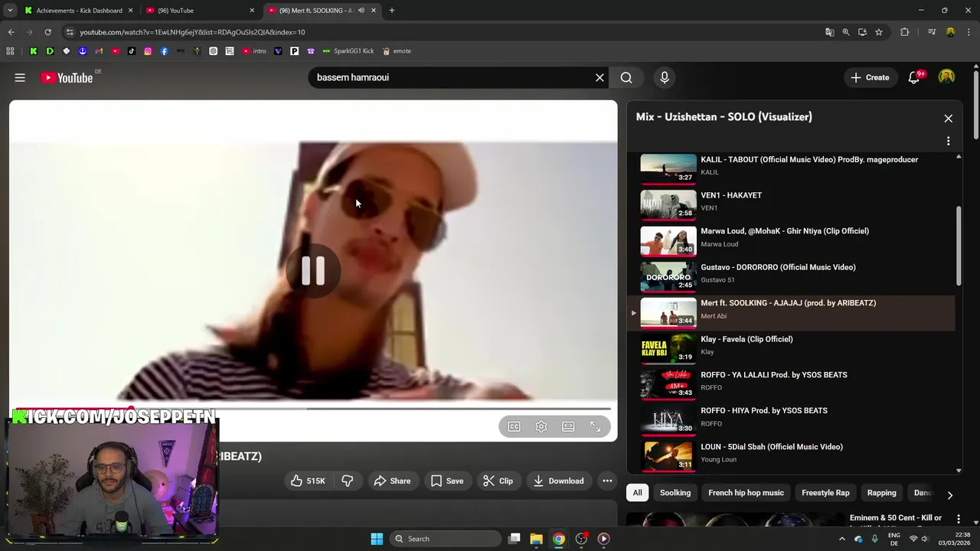The height and width of the screenshot is (551, 980).
Task: Open more actions three-dot menu
Action: click(x=607, y=481)
